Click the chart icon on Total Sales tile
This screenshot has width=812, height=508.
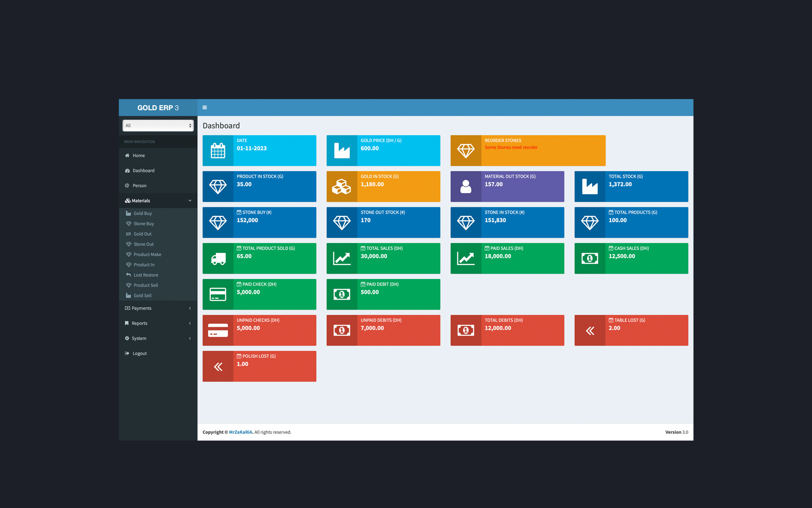tap(342, 258)
